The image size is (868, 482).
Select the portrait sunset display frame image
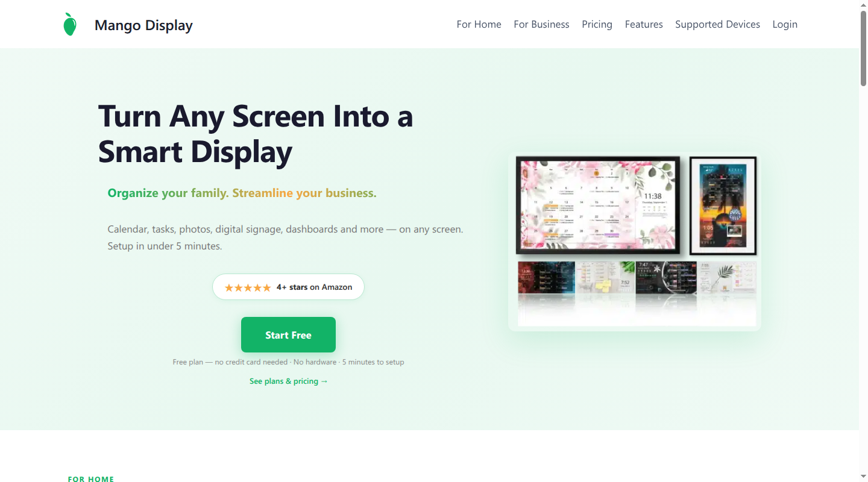point(723,205)
